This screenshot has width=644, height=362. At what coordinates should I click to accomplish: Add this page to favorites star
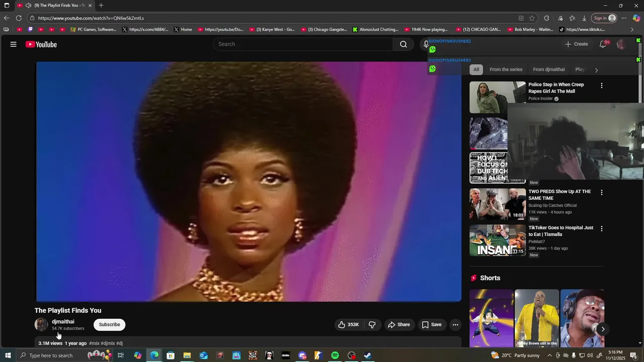[x=532, y=18]
